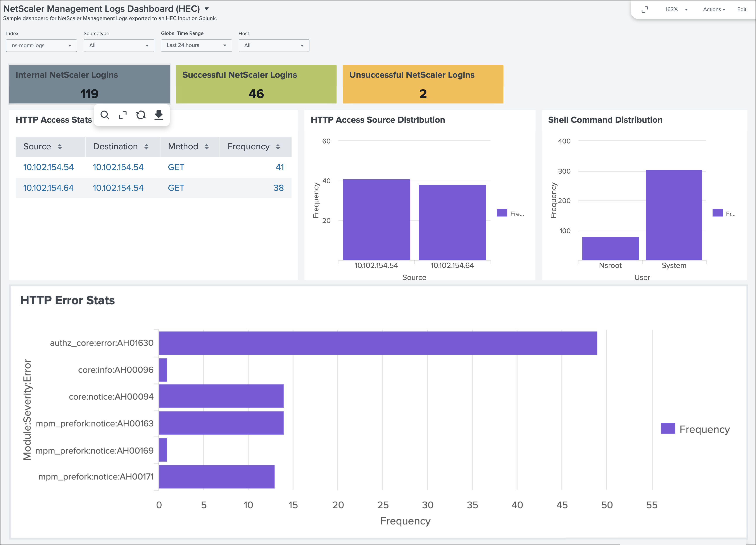Open the Host dropdown

click(274, 45)
